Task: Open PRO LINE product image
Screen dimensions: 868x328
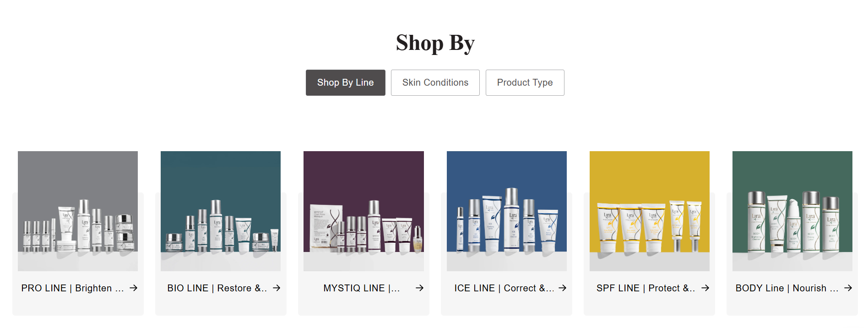Action: tap(78, 211)
